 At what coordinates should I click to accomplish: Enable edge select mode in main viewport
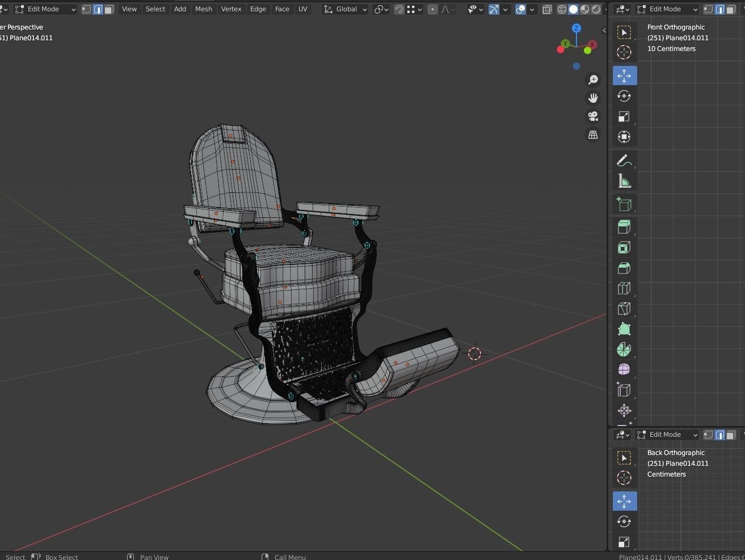click(x=98, y=9)
